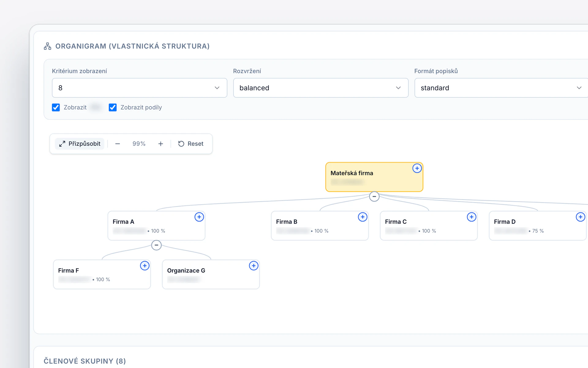This screenshot has width=588, height=368.
Task: Collapse children under Mateřská firma
Action: [x=374, y=197]
